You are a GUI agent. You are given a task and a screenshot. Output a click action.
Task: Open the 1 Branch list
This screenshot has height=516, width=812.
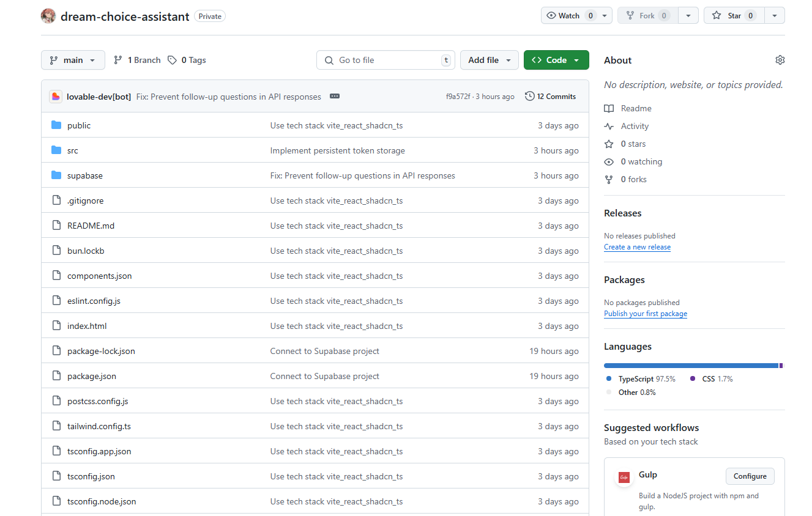pyautogui.click(x=137, y=60)
